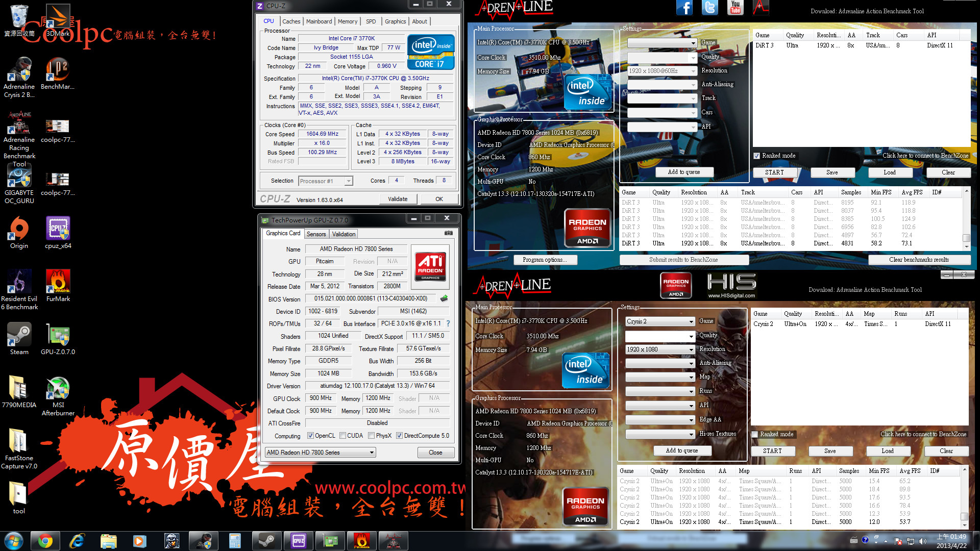Image resolution: width=980 pixels, height=551 pixels.
Task: Click Load button in Crysis 2 window
Action: [x=888, y=451]
